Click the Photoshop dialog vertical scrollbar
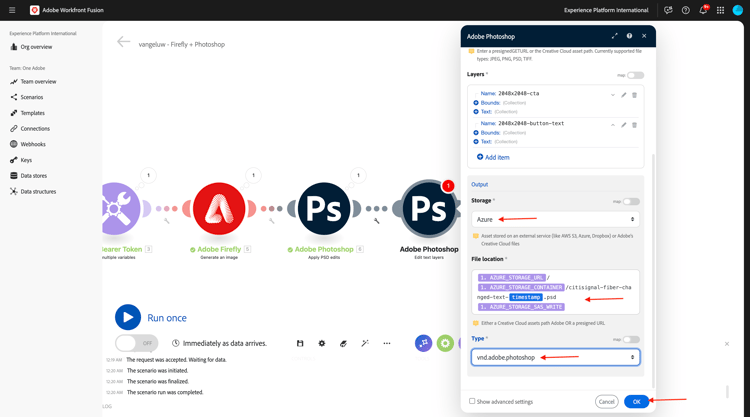 click(x=653, y=270)
